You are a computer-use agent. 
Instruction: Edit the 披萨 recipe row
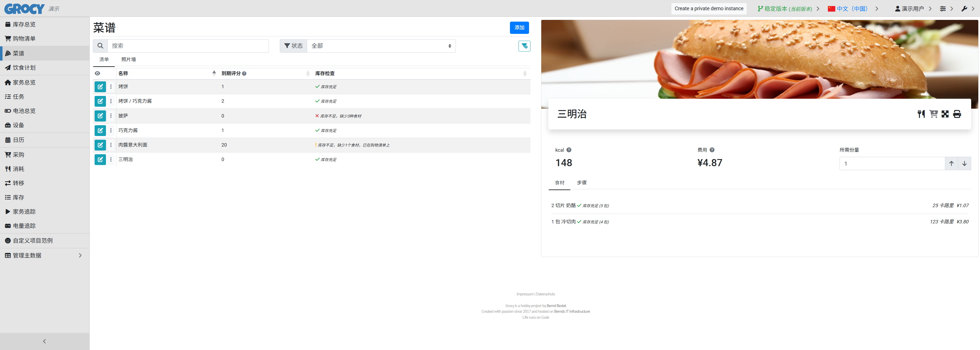(x=100, y=116)
